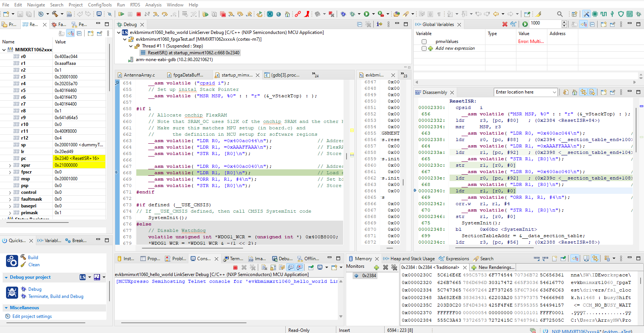The width and height of the screenshot is (644, 333).
Task: Open the Enter location here dropdown
Action: click(x=554, y=92)
